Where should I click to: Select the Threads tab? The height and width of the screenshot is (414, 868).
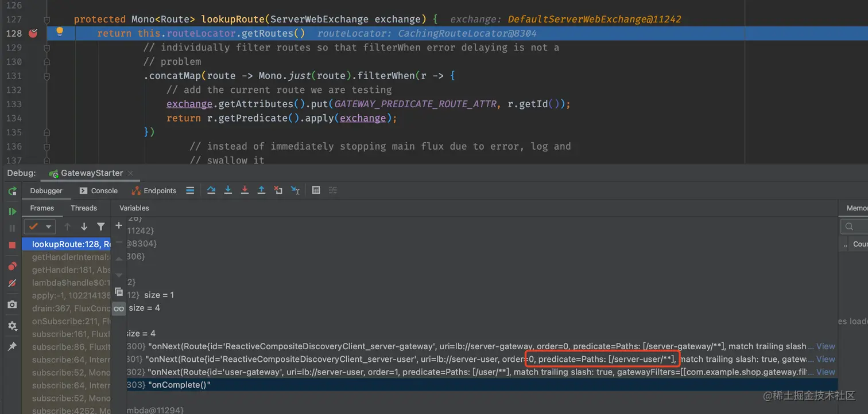click(84, 208)
